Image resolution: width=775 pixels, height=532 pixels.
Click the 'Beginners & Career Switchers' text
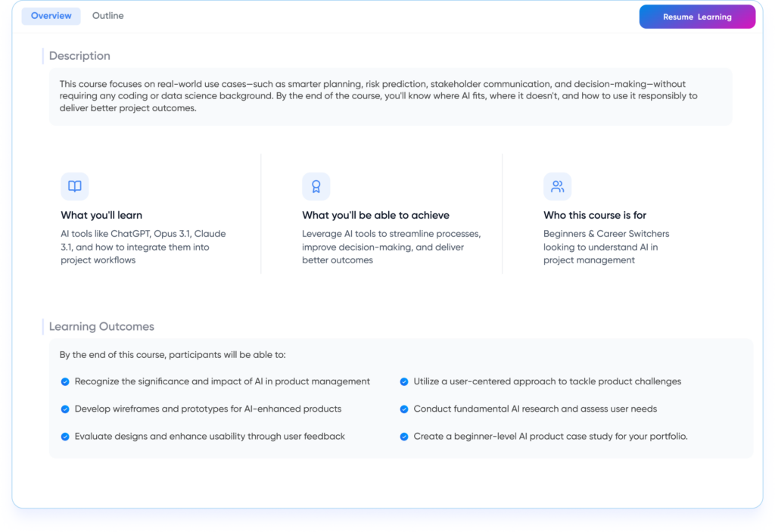click(x=606, y=234)
